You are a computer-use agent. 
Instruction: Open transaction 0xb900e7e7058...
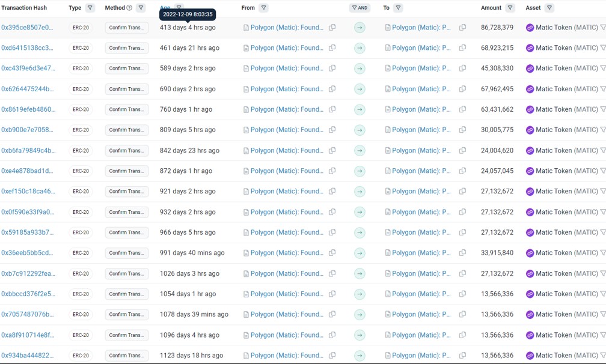click(x=27, y=130)
